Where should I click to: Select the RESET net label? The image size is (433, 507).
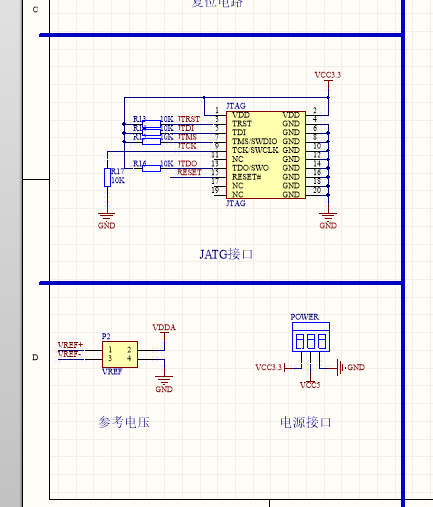189,172
